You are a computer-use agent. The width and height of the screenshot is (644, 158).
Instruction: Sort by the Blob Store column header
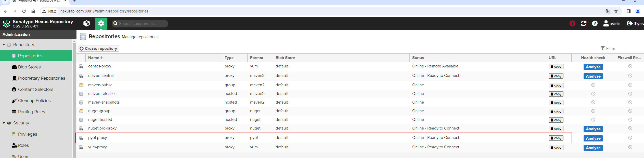(x=341, y=58)
